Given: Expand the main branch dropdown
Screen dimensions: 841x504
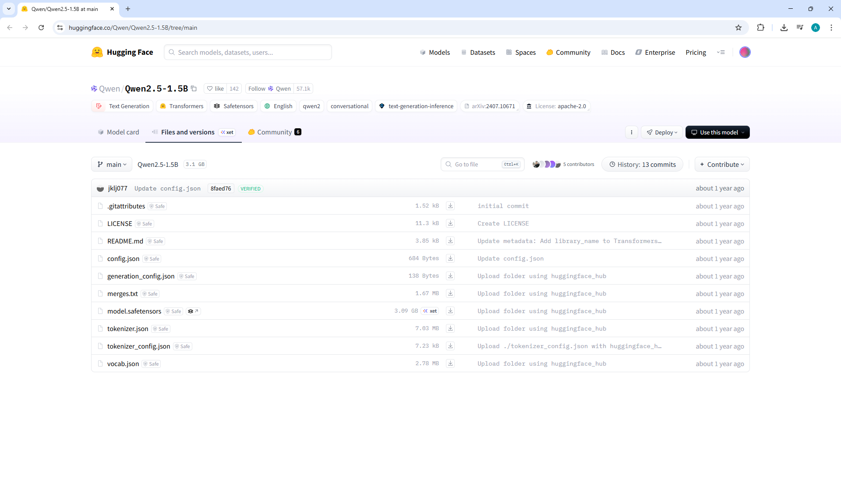Looking at the screenshot, I should pos(112,164).
